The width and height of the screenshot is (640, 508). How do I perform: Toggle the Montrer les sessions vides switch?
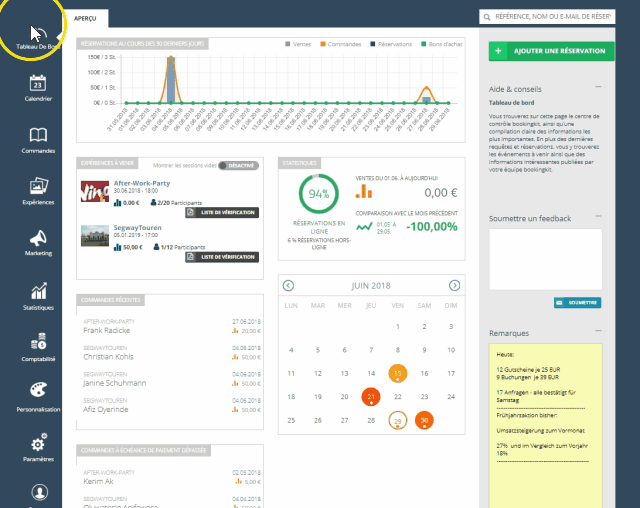click(238, 165)
